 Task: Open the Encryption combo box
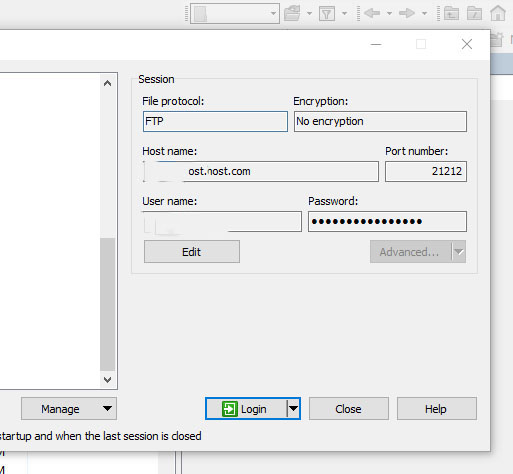380,121
